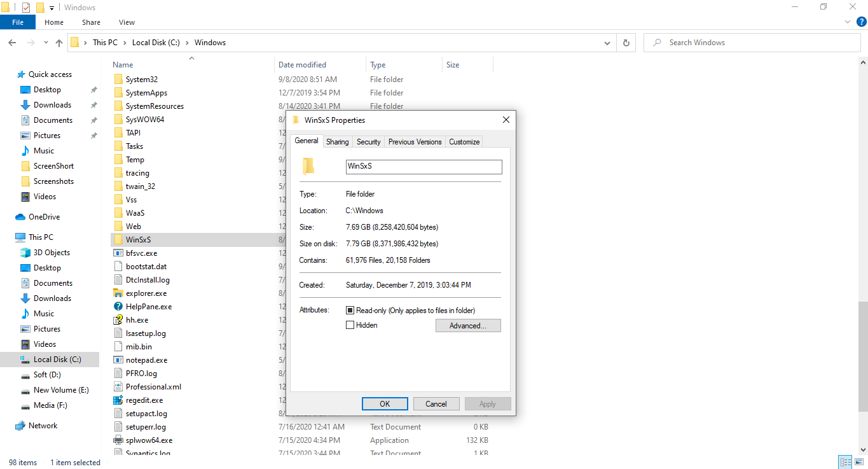The width and height of the screenshot is (868, 469).
Task: Toggle the Read-only attribute checkbox
Action: pos(350,311)
